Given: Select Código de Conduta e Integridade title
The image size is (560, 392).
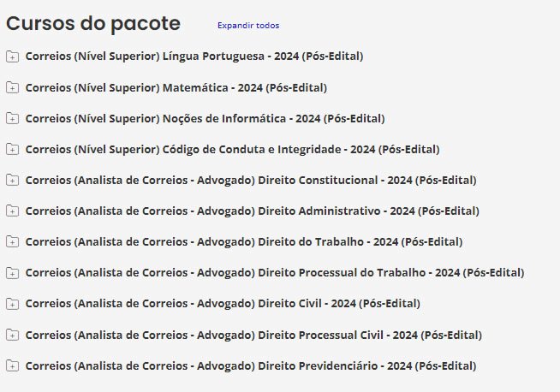Looking at the screenshot, I should (x=232, y=149).
